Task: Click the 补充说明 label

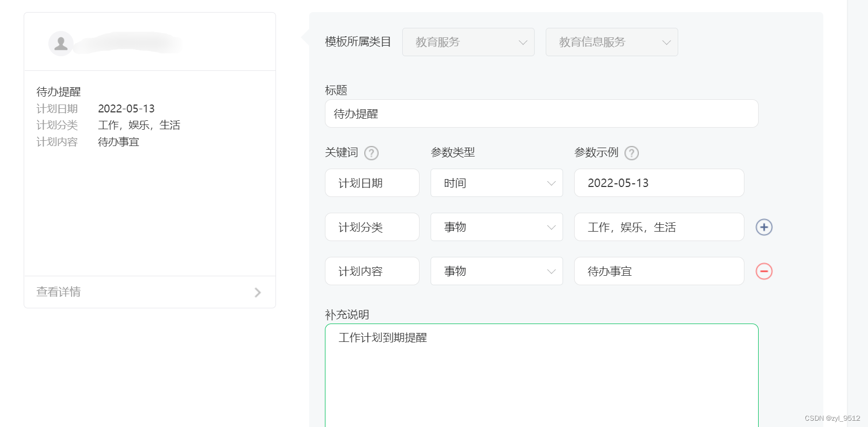Action: click(x=347, y=315)
